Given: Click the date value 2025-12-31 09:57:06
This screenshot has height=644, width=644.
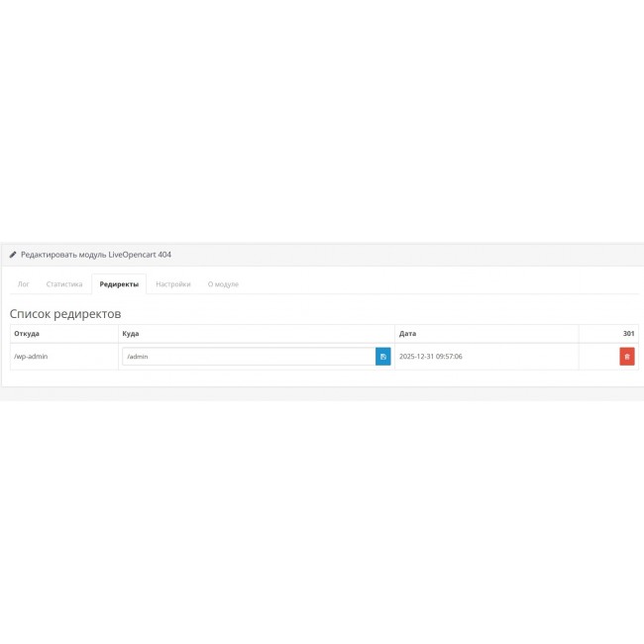Looking at the screenshot, I should point(431,357).
